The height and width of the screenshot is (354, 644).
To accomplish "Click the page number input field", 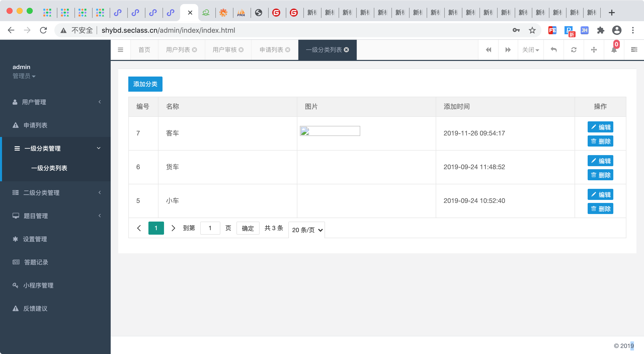I will pos(210,228).
